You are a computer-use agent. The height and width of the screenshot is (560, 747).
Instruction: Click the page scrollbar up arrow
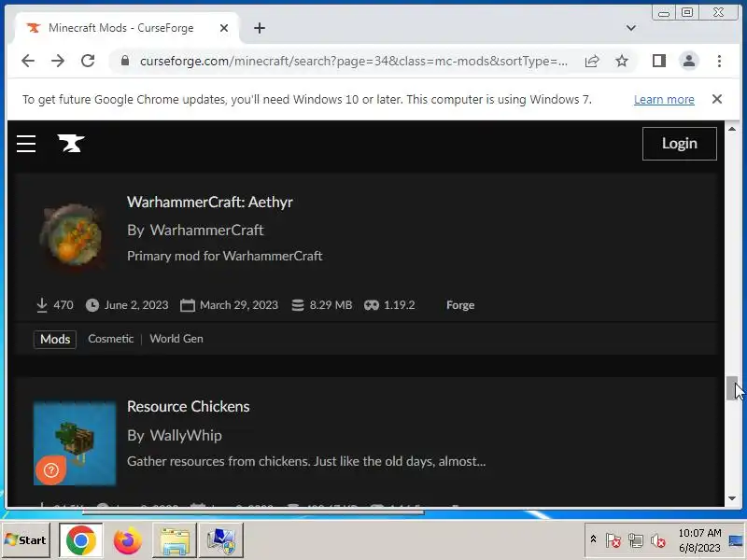tap(732, 129)
